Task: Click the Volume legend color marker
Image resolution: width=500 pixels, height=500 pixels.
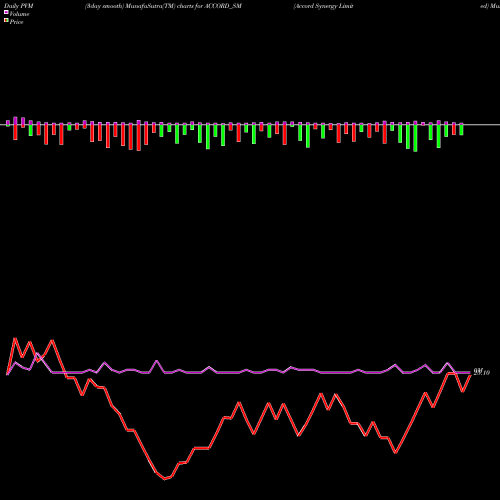Action: coord(6,12)
